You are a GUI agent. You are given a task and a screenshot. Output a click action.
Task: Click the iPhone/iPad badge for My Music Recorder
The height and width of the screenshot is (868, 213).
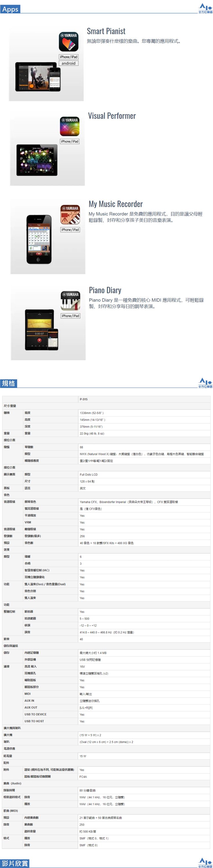coord(70,230)
